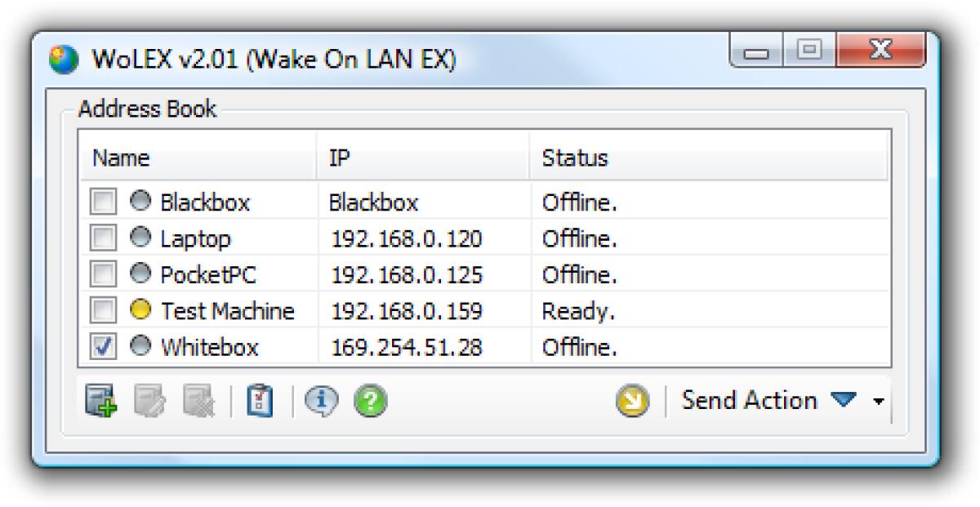Click the IP address 169.254.51.28
The height and width of the screenshot is (507, 980).
407,348
